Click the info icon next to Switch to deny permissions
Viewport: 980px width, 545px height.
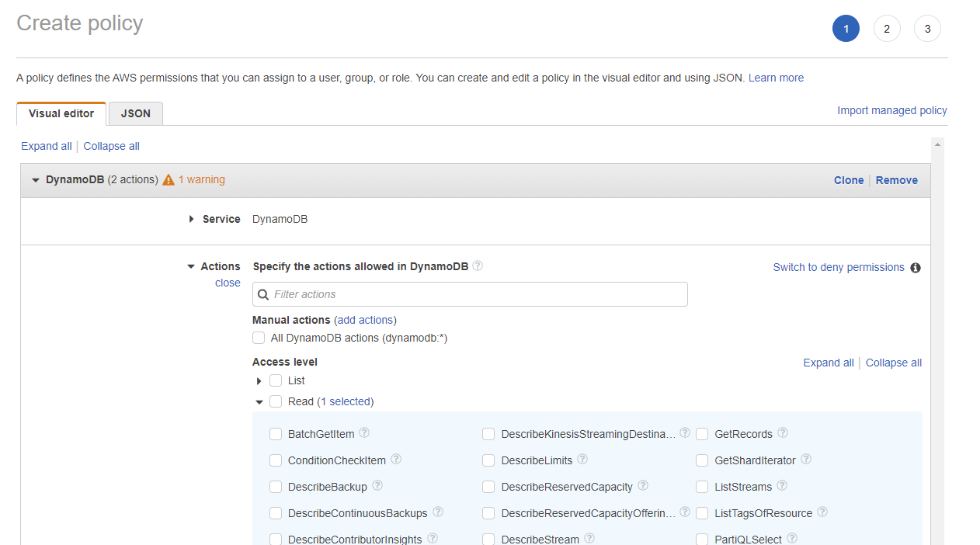[916, 268]
